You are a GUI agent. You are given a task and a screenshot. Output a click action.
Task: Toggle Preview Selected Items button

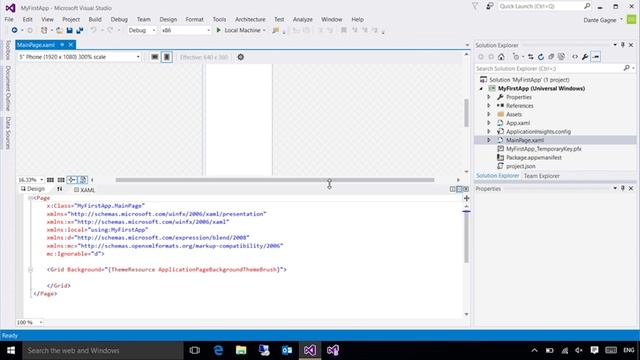pyautogui.click(x=596, y=57)
